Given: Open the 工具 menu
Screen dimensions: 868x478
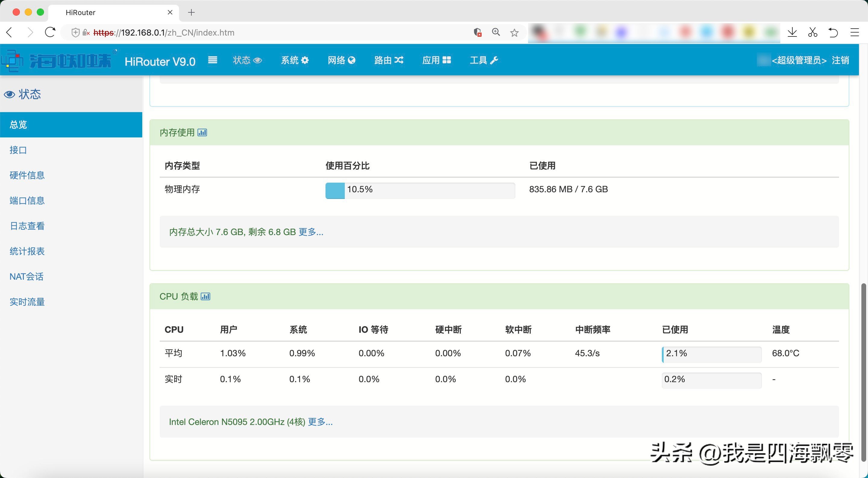Looking at the screenshot, I should coord(483,60).
